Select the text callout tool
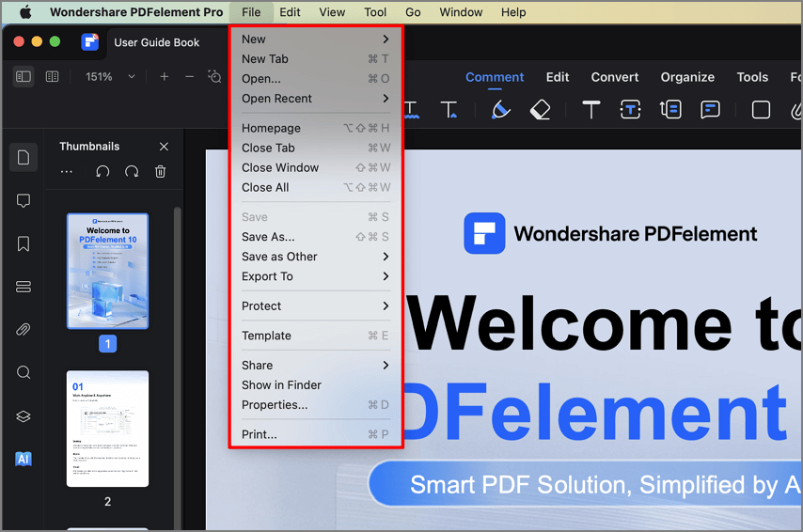This screenshot has width=803, height=532. (x=670, y=110)
